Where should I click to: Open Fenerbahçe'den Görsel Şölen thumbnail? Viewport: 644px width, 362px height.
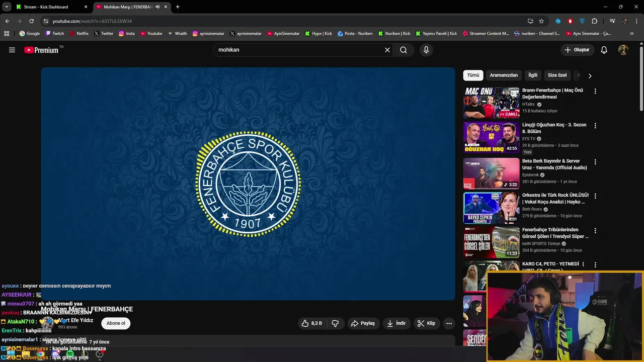(491, 242)
